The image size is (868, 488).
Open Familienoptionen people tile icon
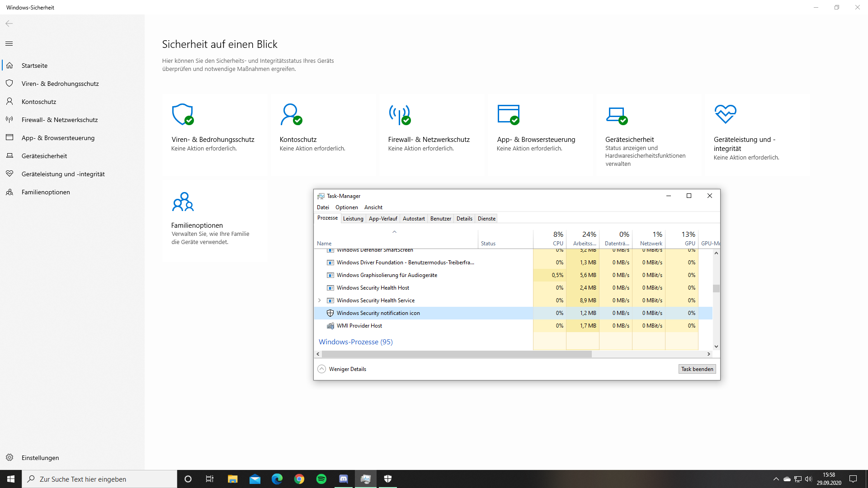click(x=183, y=202)
